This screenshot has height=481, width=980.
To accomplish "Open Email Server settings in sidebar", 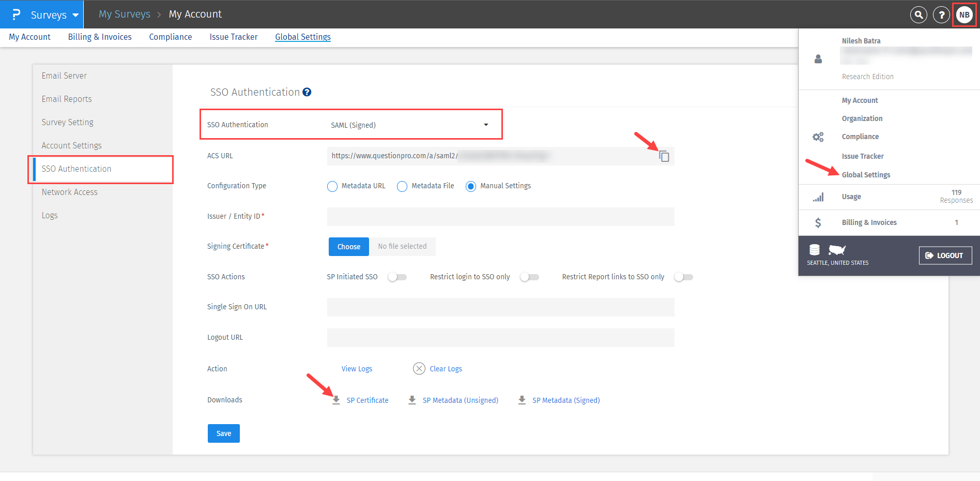I will [x=64, y=76].
